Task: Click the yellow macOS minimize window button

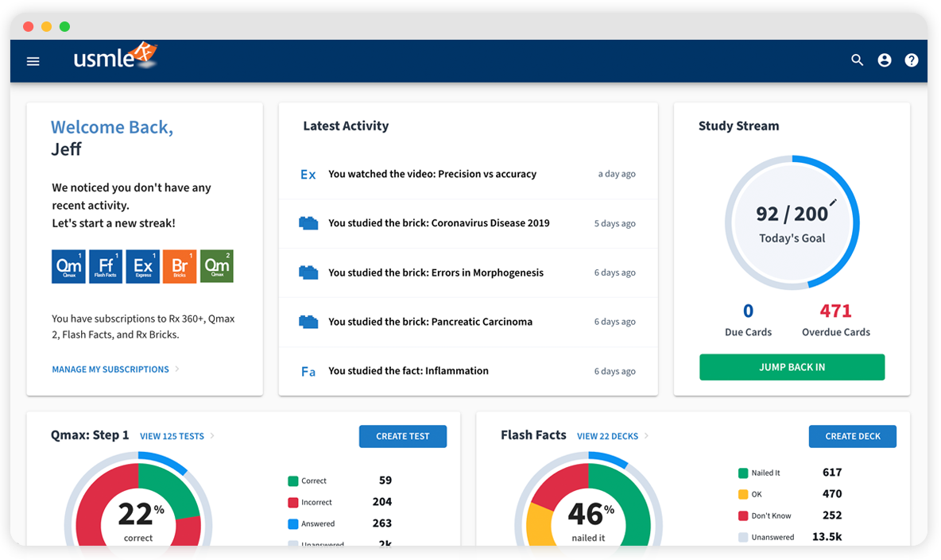Action: (46, 26)
